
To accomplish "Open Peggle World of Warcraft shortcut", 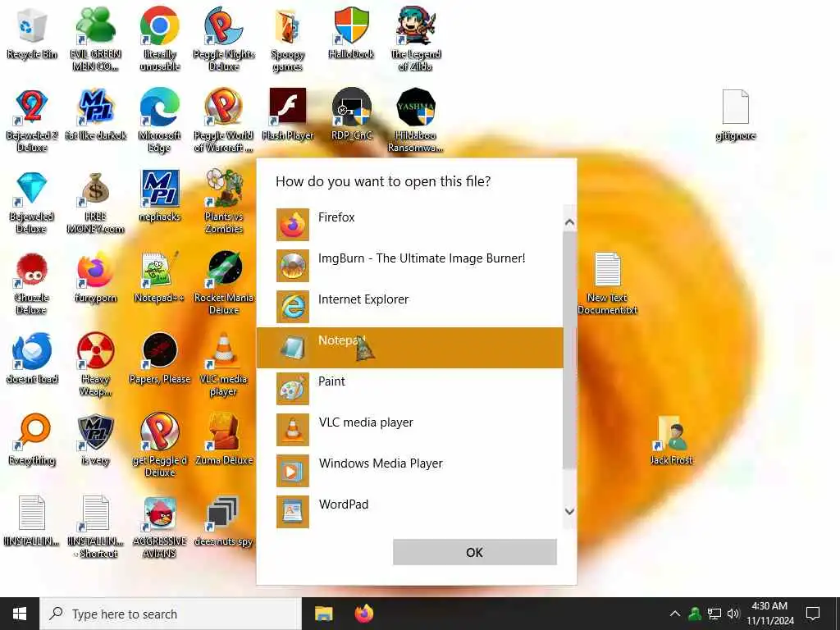I will coord(223,121).
